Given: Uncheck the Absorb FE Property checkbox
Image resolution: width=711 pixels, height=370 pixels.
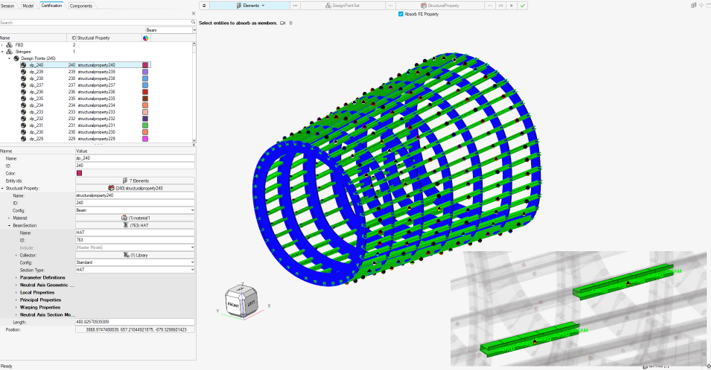Looking at the screenshot, I should point(400,14).
